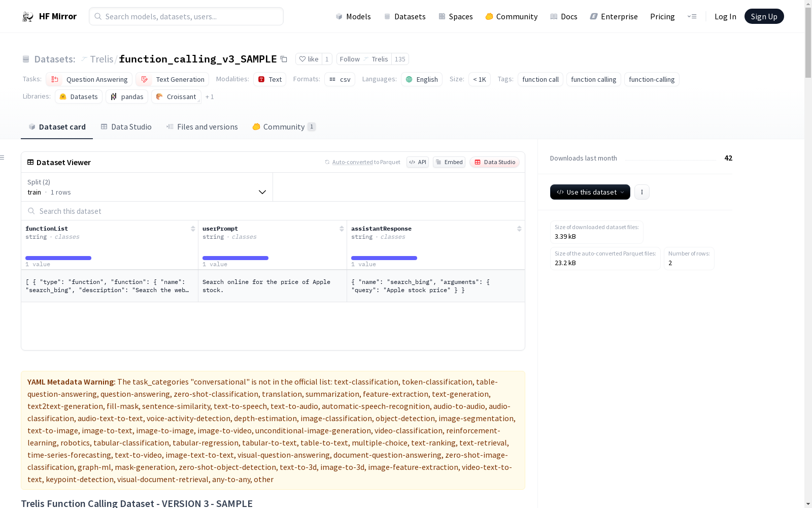
Task: Click the Embed button
Action: point(449,162)
